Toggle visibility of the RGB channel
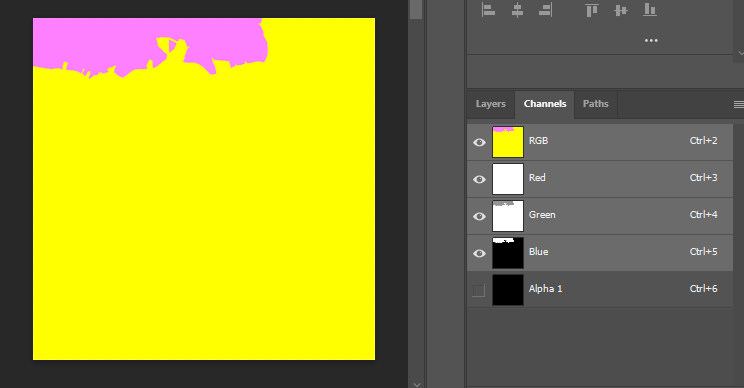This screenshot has width=744, height=388. (479, 142)
